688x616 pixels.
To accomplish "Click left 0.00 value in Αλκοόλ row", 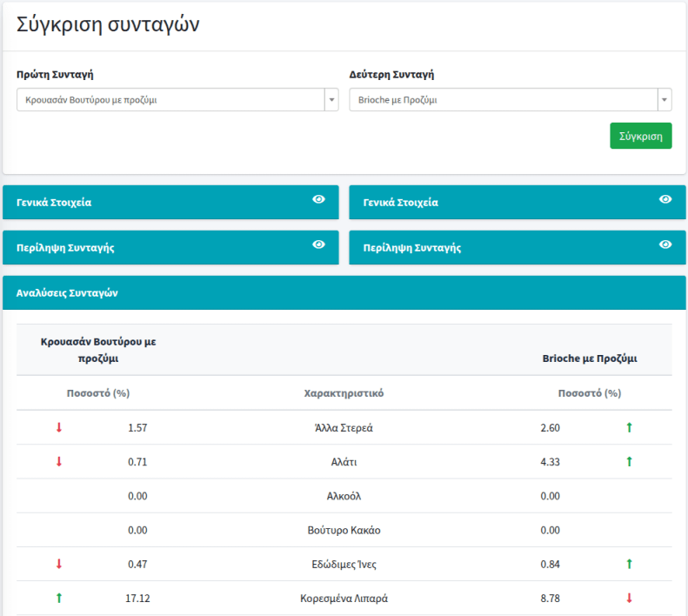I will 137,496.
